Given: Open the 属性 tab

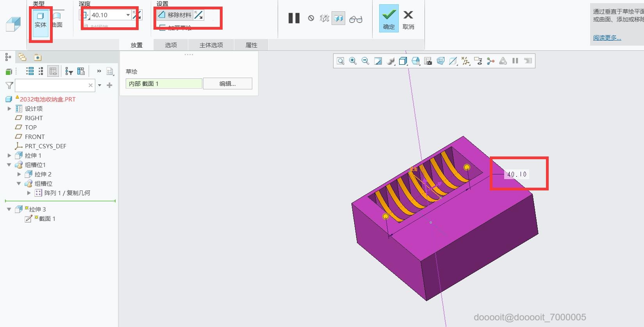Looking at the screenshot, I should click(251, 45).
